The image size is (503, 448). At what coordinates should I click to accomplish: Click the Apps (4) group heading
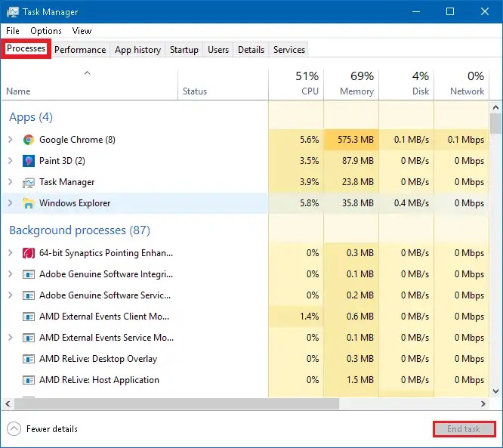[31, 117]
